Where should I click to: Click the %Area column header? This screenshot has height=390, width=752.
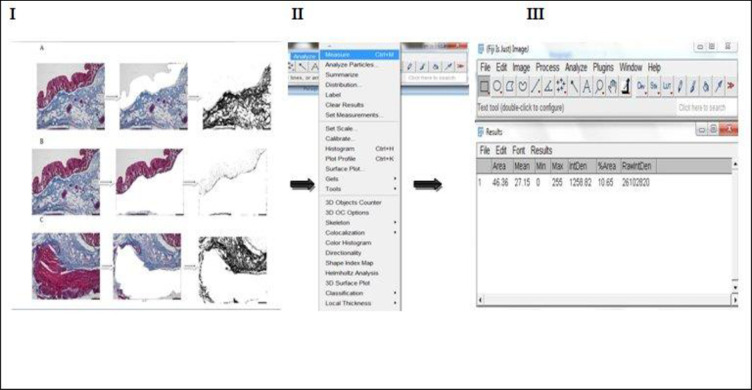click(x=606, y=166)
